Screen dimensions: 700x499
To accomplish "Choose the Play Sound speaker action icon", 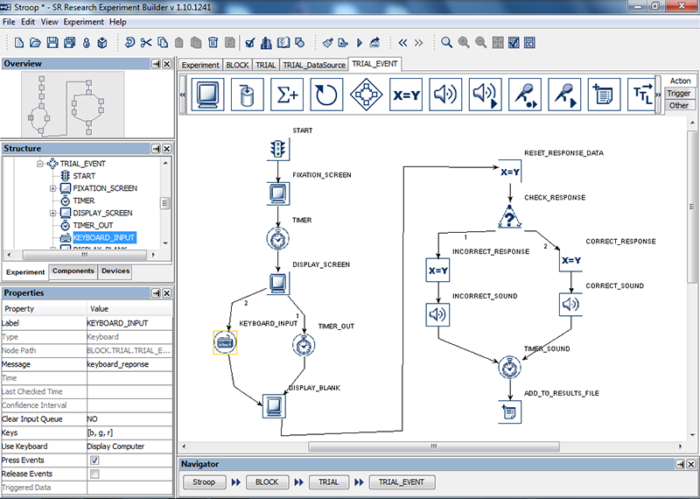I will [446, 95].
